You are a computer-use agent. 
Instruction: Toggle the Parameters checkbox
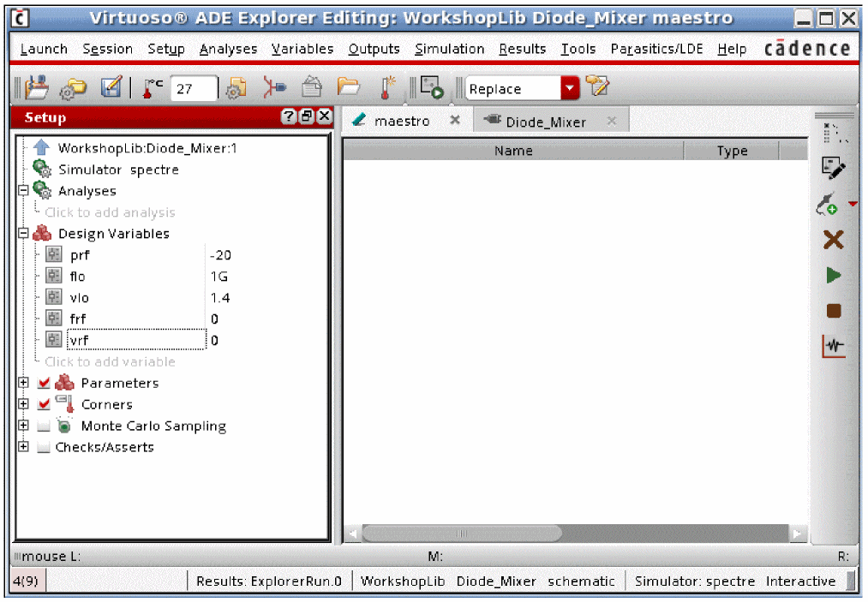click(44, 383)
